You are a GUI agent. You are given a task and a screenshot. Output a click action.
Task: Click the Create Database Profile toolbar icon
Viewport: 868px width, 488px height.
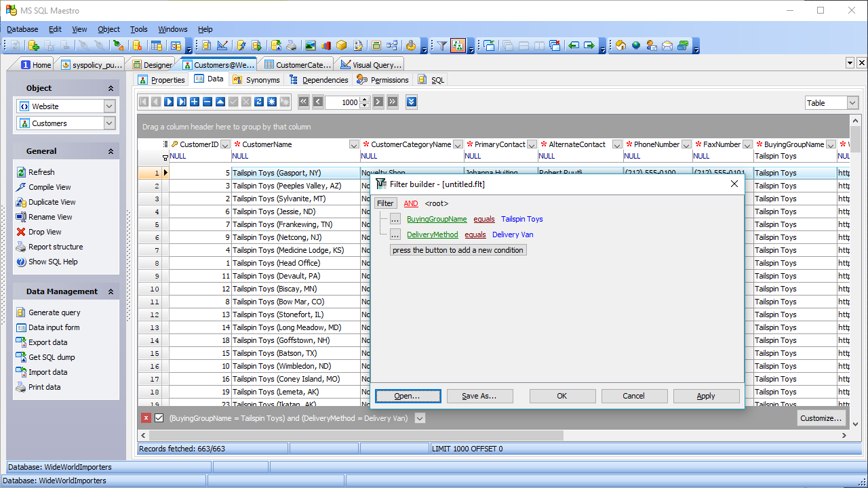pyautogui.click(x=34, y=45)
